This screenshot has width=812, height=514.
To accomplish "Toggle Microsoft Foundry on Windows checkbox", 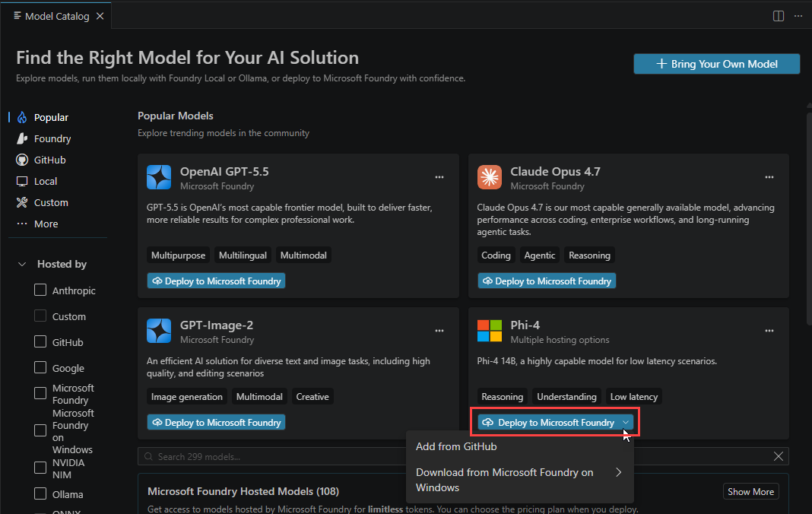I will click(40, 430).
